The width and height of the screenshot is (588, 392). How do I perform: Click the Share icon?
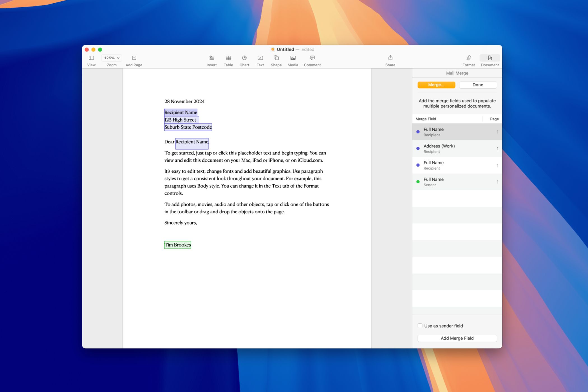pyautogui.click(x=390, y=58)
